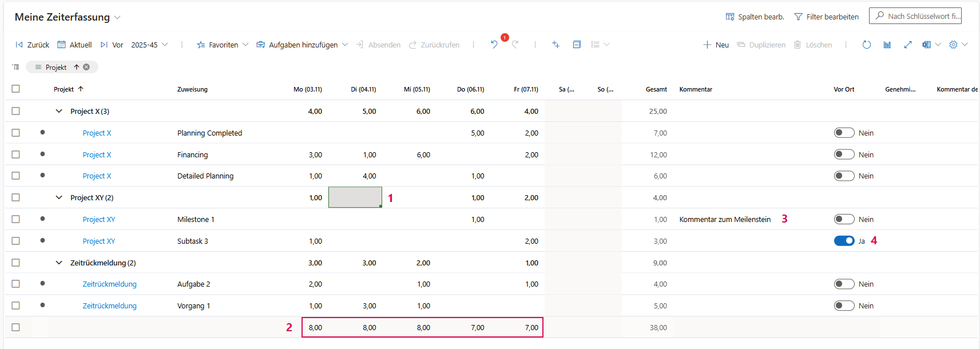Click the Neu button

716,45
